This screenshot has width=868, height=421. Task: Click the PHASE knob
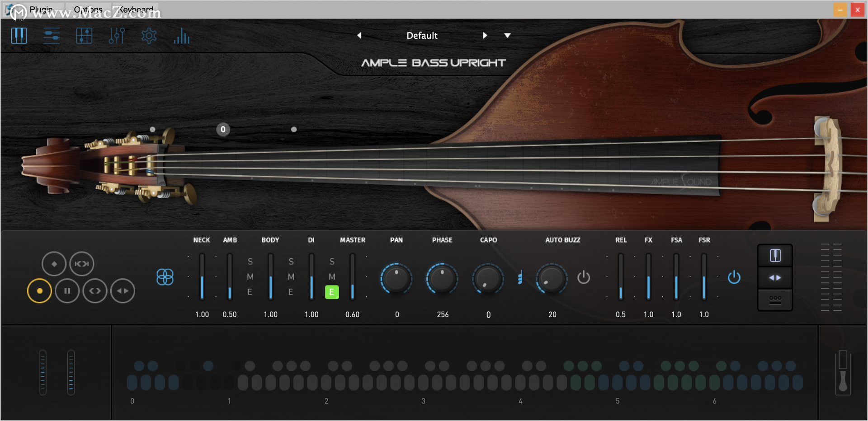click(442, 278)
